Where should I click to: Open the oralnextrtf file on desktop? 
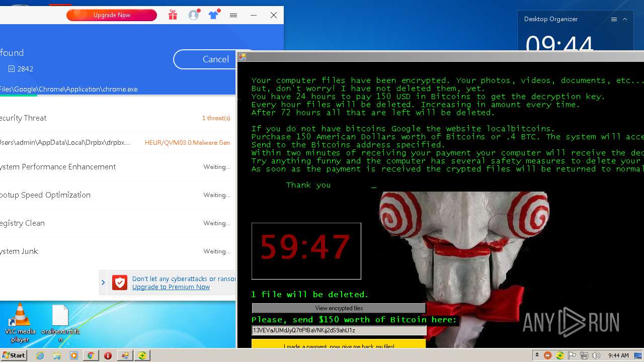[60, 324]
